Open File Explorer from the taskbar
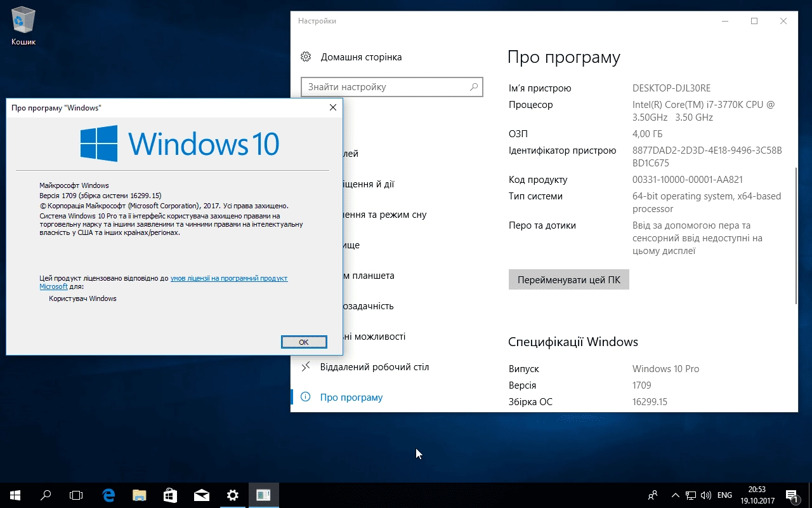812x508 pixels. (140, 495)
